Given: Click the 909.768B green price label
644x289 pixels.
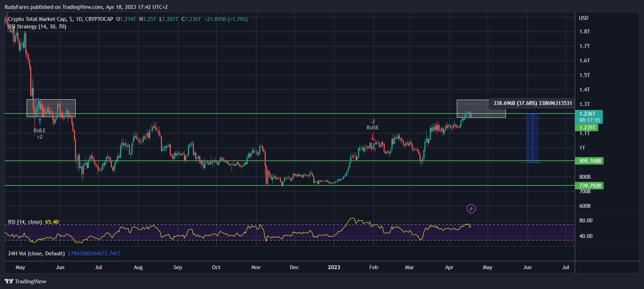Looking at the screenshot, I should (x=590, y=161).
